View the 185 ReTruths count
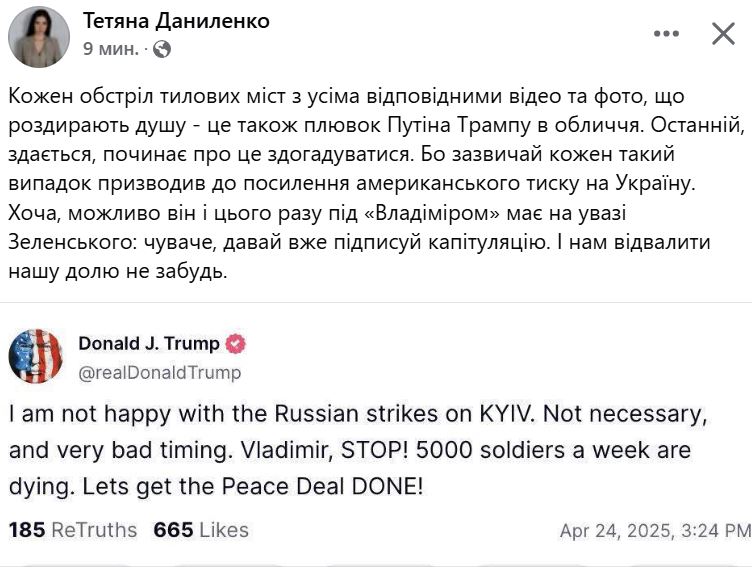752x567 pixels. tap(73, 530)
